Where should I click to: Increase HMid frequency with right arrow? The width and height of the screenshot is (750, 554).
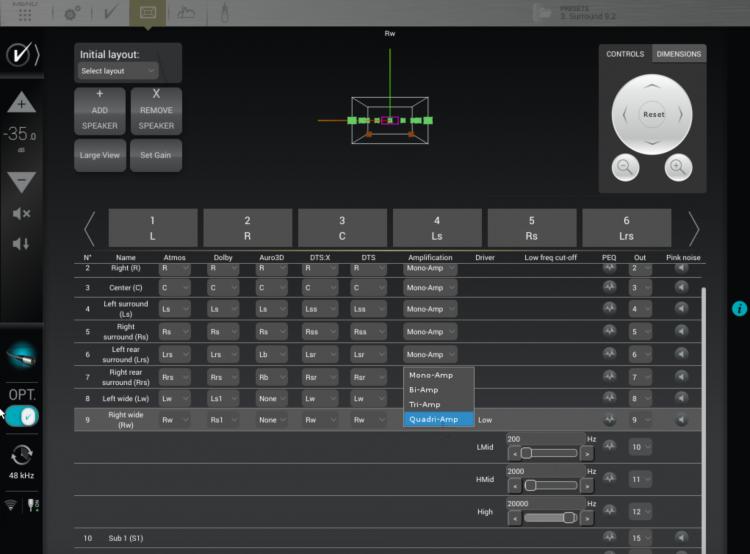587,486
